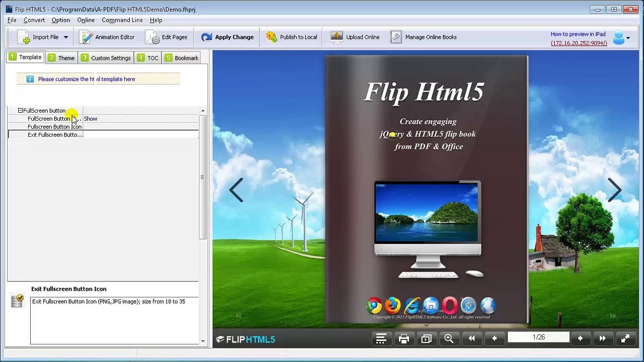Click the page number field 1/26
Screen dimensions: 644x362
(x=538, y=337)
